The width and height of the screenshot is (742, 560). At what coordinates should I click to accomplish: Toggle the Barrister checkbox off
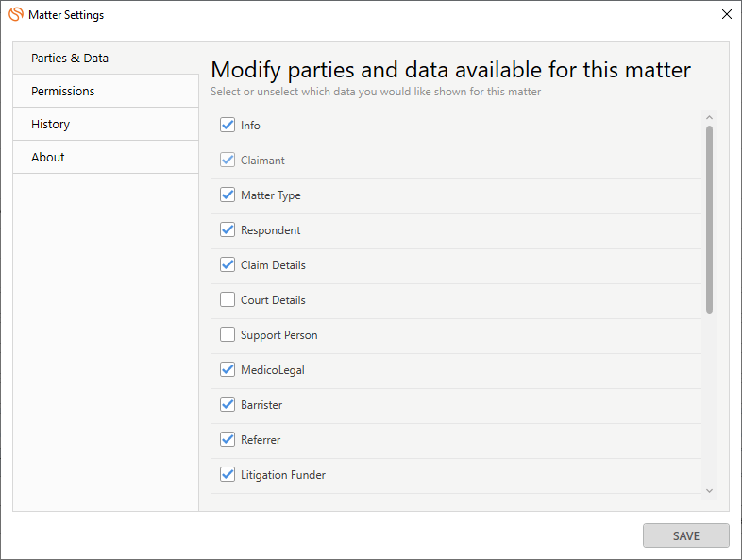(228, 405)
